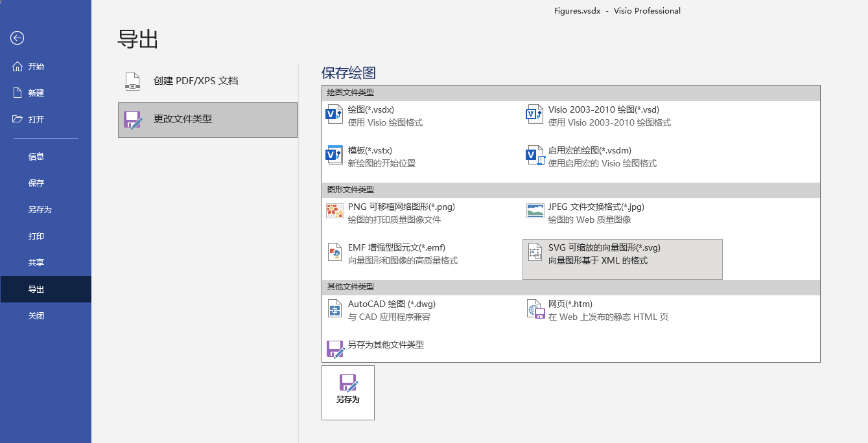Open 另存为 in the left sidebar
Screen dimensions: 868x443
tap(45, 209)
